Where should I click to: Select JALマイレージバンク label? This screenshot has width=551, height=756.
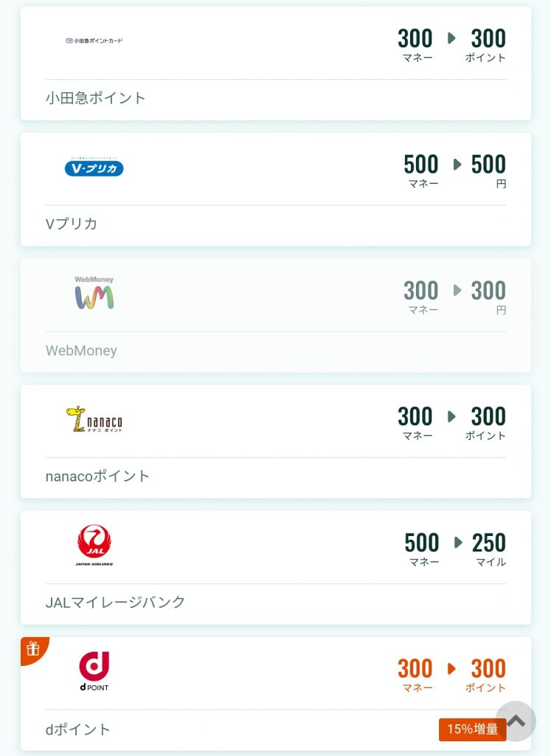click(115, 602)
